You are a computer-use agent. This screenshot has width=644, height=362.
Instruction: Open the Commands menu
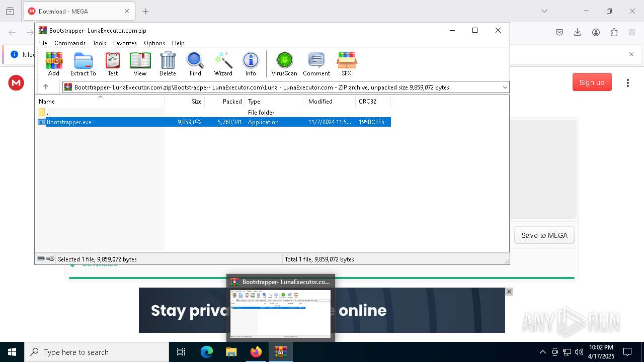[70, 43]
